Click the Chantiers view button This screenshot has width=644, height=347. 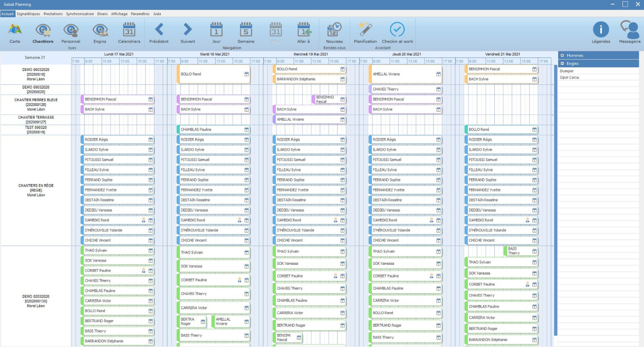[43, 32]
